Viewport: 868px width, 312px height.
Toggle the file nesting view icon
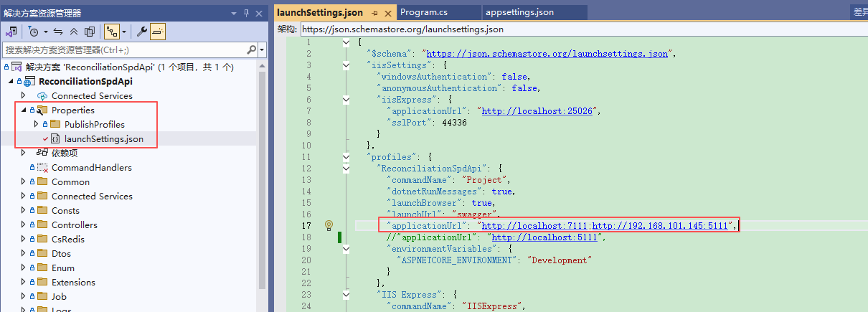[x=111, y=32]
